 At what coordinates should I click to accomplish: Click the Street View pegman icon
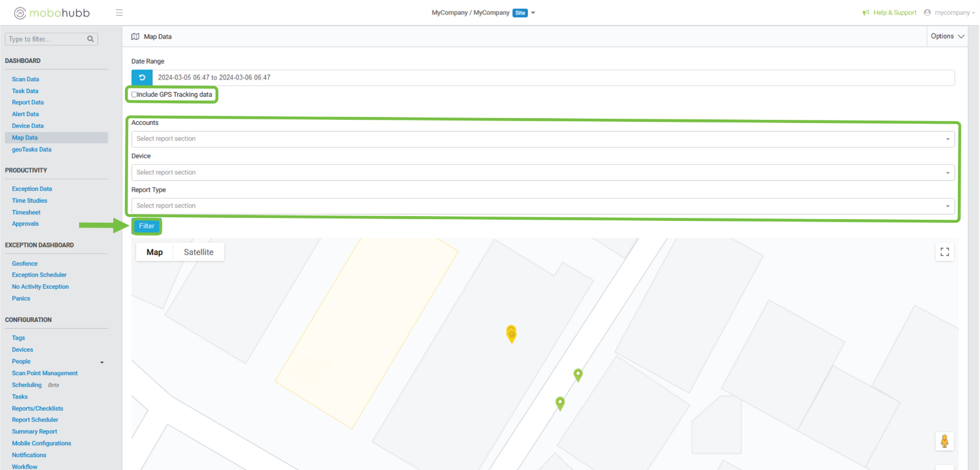tap(944, 441)
